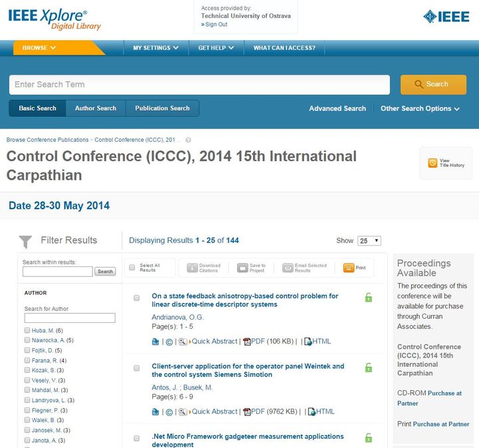Tick author filter Landryova, L. (3)
The width and height of the screenshot is (479, 448).
(27, 399)
